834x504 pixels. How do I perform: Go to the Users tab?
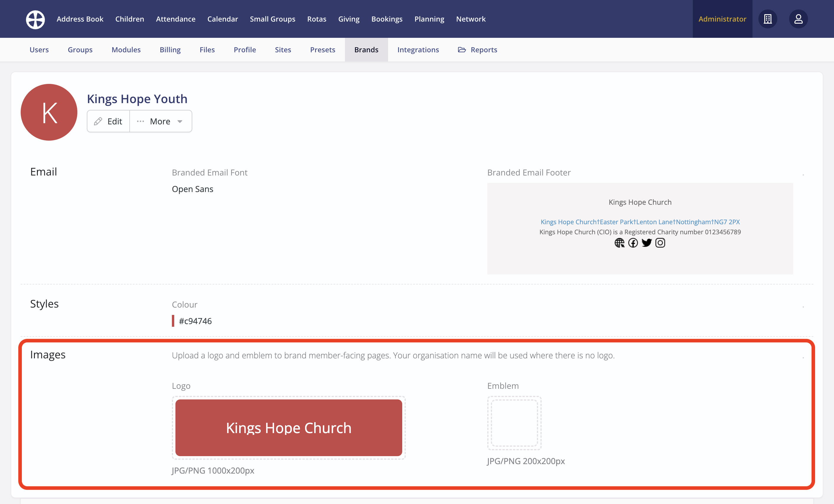[x=39, y=50]
